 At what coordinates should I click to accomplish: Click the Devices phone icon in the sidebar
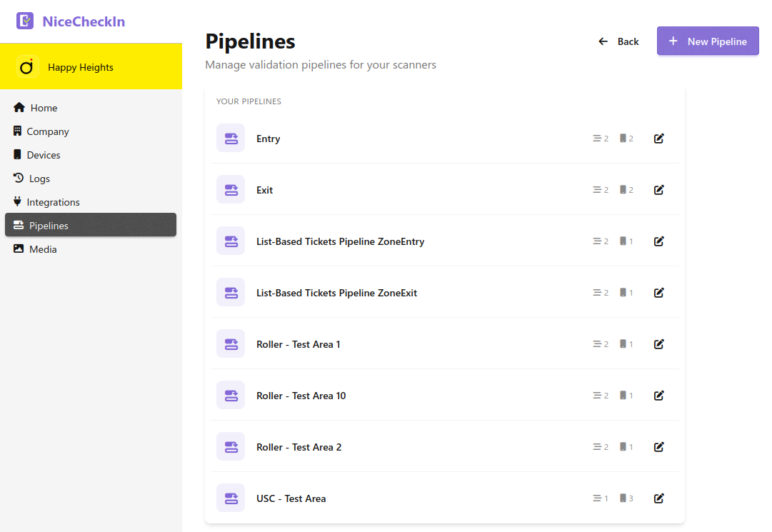coord(18,154)
